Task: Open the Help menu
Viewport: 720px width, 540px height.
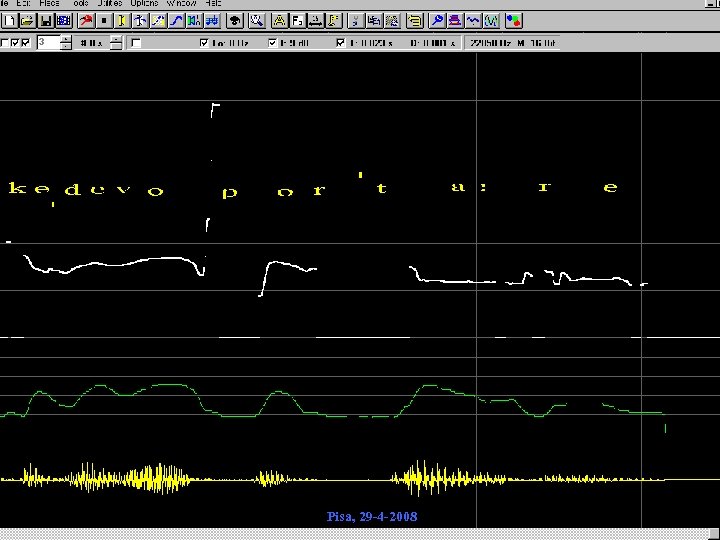Action: [214, 3]
